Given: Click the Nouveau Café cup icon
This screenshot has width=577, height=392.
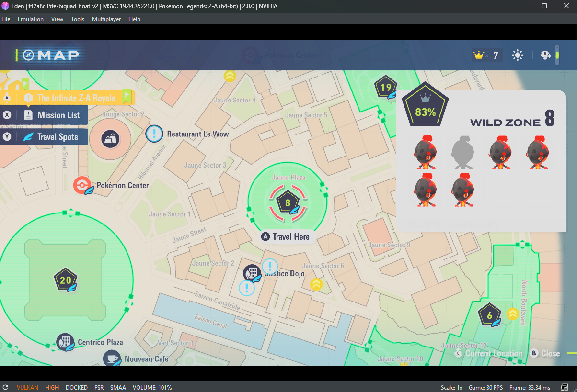Looking at the screenshot, I should (113, 358).
